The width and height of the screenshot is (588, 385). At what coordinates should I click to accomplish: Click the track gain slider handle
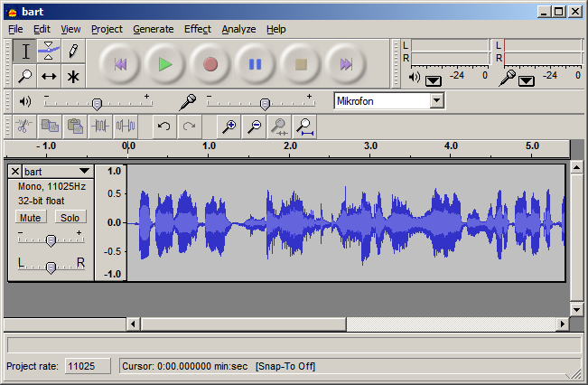coord(51,240)
